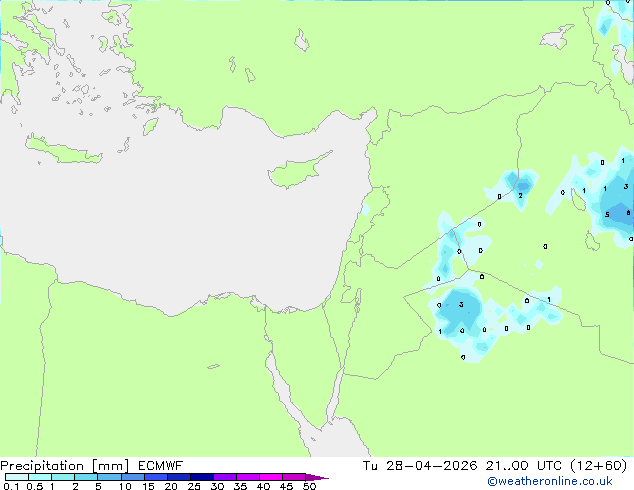Select the '40' legend scale label

click(x=263, y=486)
